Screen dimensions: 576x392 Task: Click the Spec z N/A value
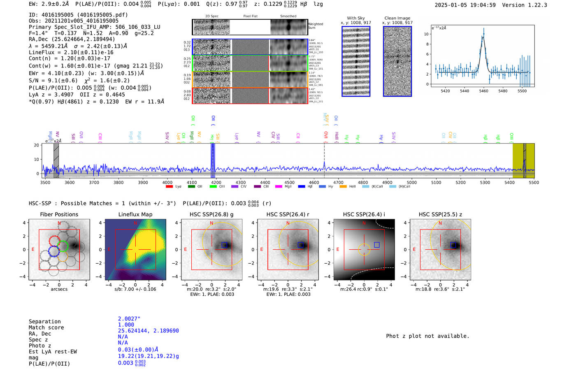[x=123, y=336]
